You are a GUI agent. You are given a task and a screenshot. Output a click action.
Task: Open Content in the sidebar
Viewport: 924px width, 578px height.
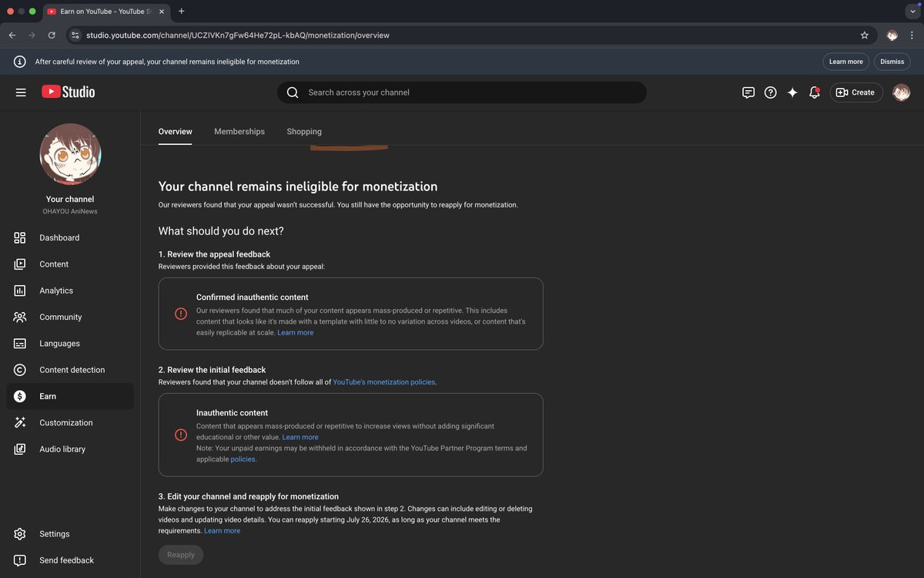(70, 264)
